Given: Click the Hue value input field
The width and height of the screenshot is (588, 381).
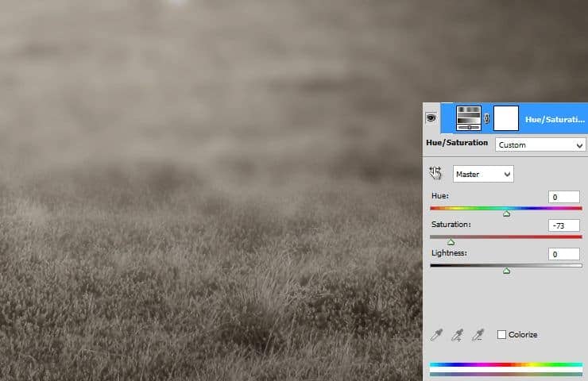Looking at the screenshot, I should [563, 197].
